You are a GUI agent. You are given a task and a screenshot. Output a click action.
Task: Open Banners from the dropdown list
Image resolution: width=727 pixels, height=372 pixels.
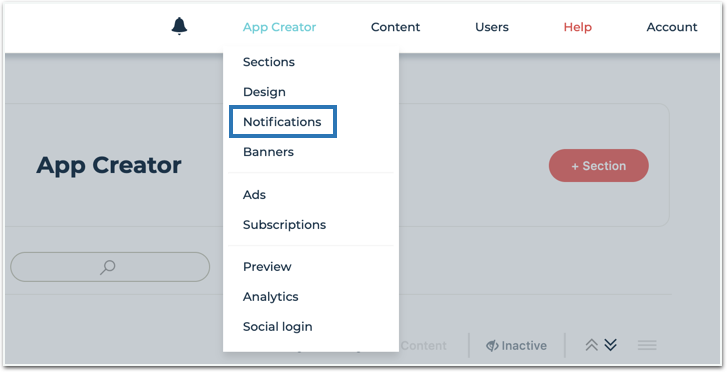click(268, 152)
